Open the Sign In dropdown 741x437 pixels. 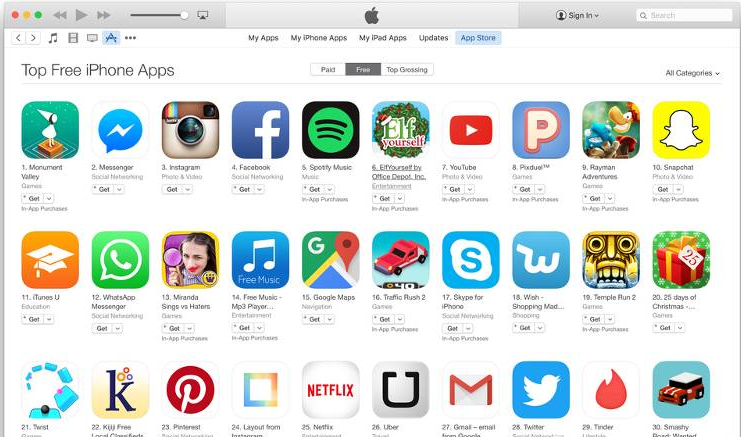[577, 15]
